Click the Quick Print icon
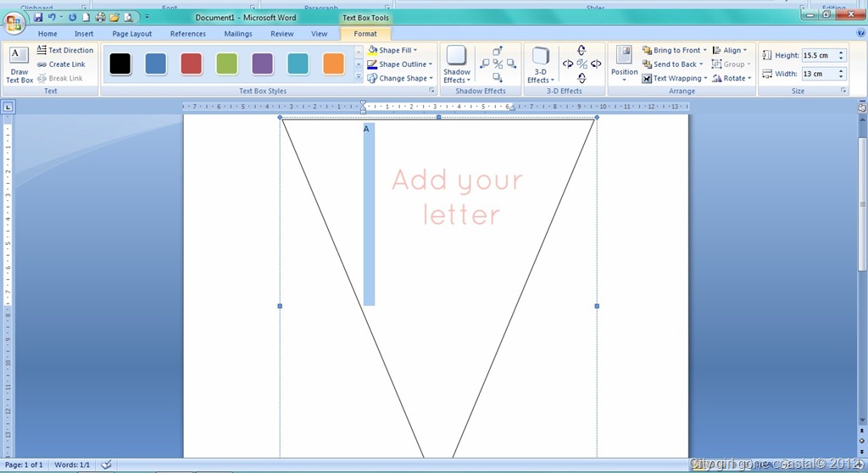This screenshot has width=868, height=473. click(x=100, y=18)
